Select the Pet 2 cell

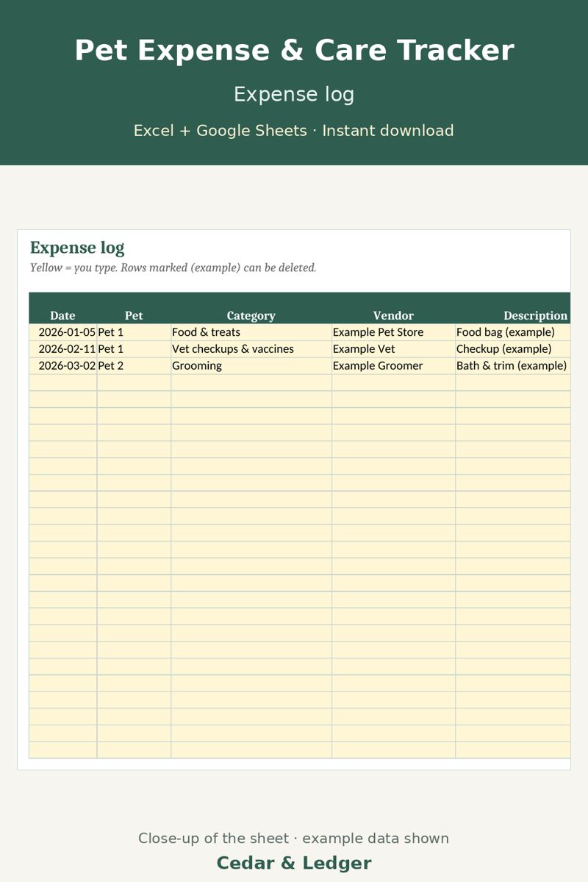pyautogui.click(x=134, y=365)
